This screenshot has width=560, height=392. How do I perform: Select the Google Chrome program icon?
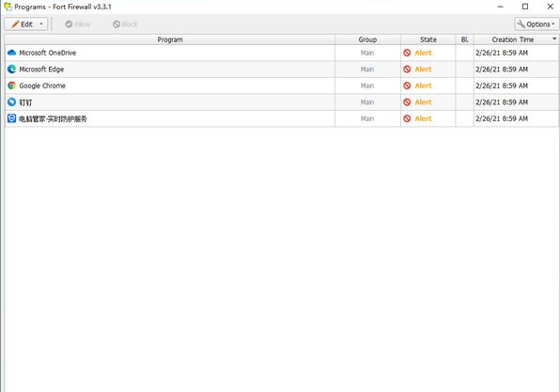coord(11,86)
